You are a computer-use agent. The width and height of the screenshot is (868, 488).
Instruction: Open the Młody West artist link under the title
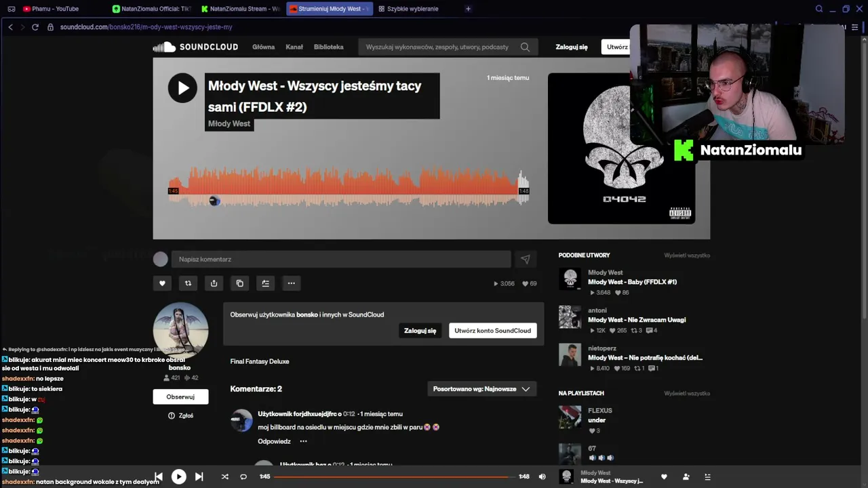pos(229,123)
